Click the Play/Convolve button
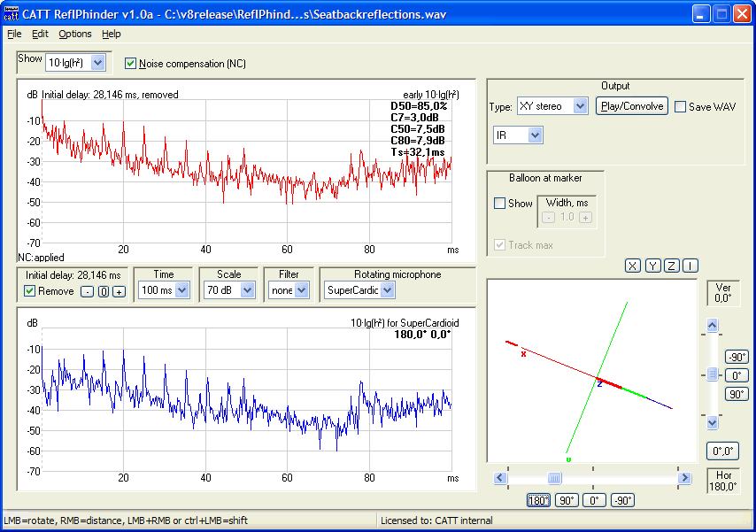The height and width of the screenshot is (532, 756). [631, 106]
